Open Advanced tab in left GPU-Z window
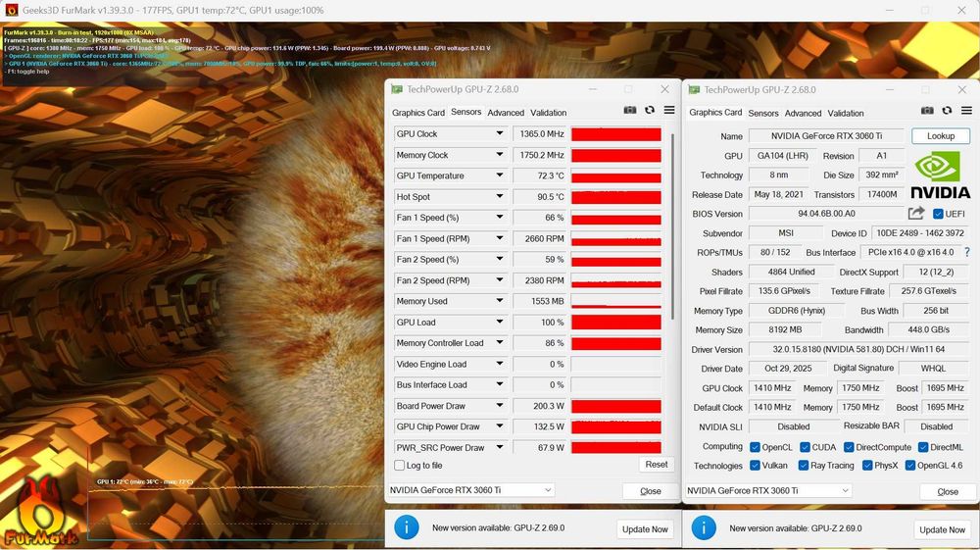Viewport: 980px width, 550px height. click(506, 113)
